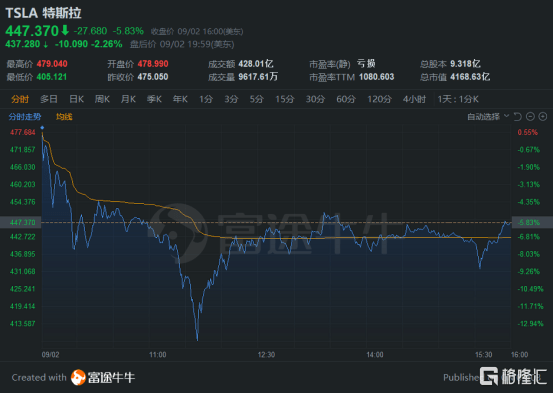Click the 成交量 value 9617.61万

tap(258, 77)
